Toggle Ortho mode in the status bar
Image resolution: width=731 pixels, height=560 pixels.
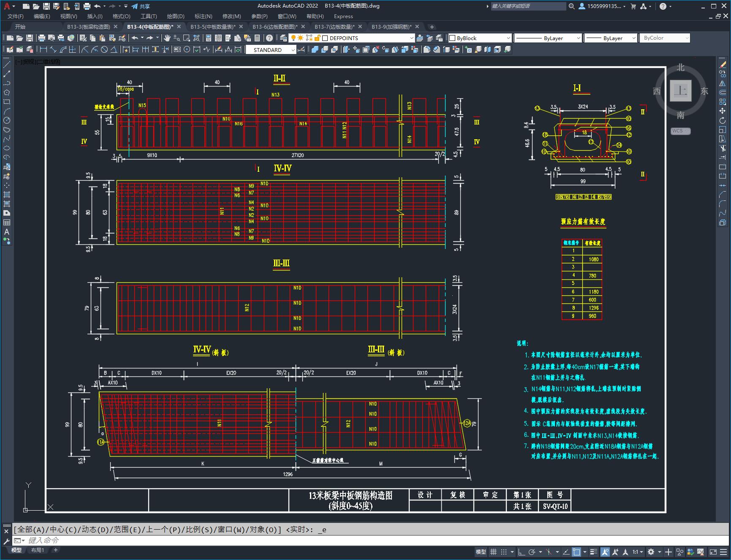[521, 552]
